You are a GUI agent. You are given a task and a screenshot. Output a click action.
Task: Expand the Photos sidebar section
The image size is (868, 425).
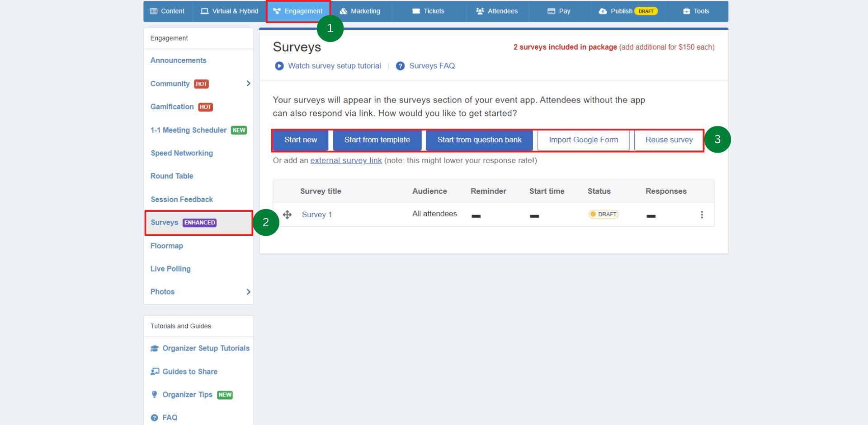click(248, 292)
